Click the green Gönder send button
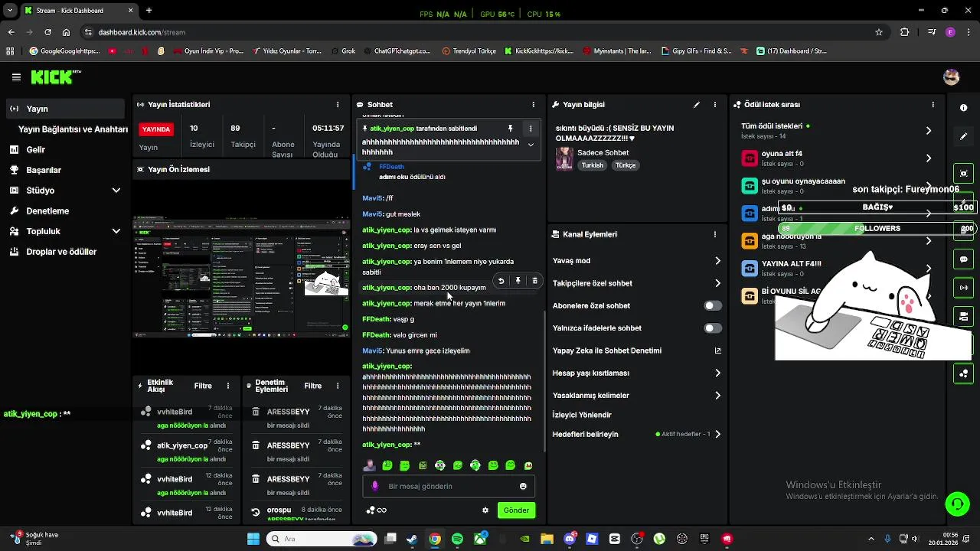Image resolution: width=980 pixels, height=551 pixels. pos(516,510)
